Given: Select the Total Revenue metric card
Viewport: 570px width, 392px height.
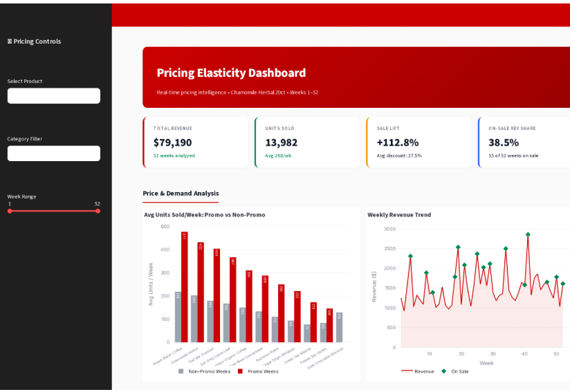Looking at the screenshot, I should [x=196, y=142].
